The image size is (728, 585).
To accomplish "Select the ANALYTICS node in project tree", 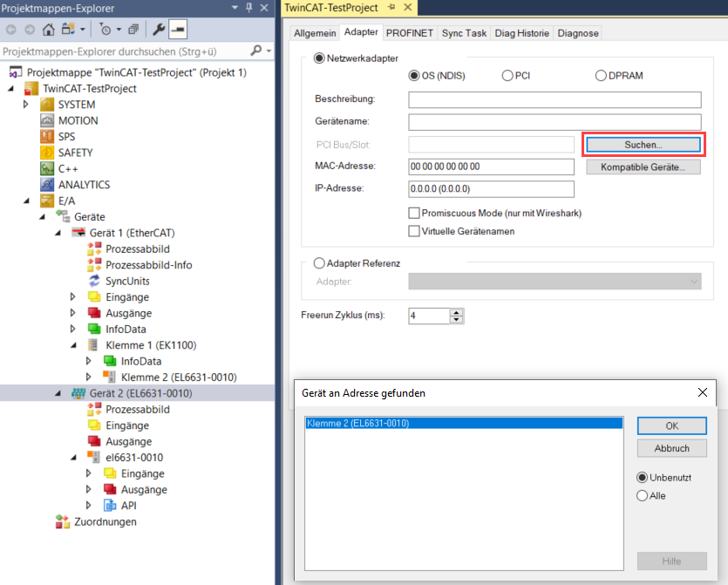I will [x=84, y=185].
